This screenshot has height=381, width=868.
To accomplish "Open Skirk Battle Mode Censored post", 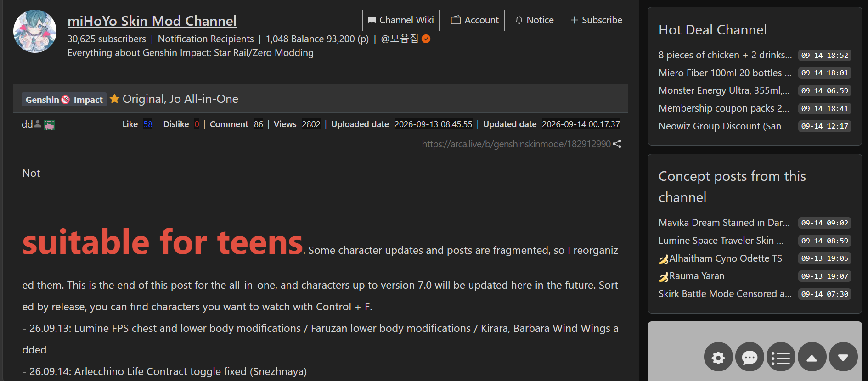I will click(x=725, y=294).
